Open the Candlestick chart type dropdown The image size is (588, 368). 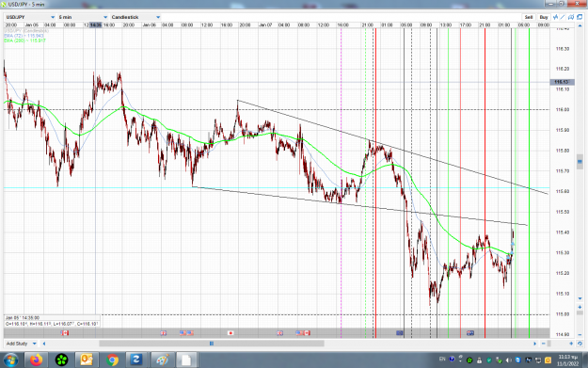(135, 17)
